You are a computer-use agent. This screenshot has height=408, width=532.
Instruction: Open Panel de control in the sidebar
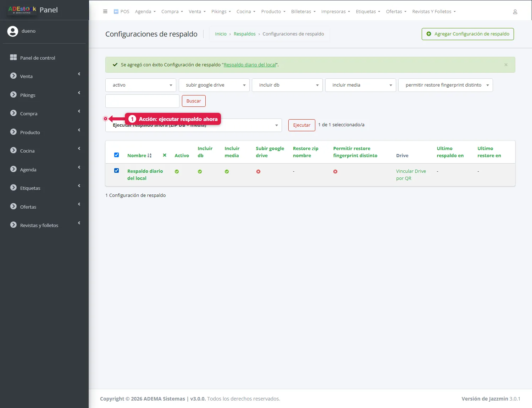tap(44, 57)
